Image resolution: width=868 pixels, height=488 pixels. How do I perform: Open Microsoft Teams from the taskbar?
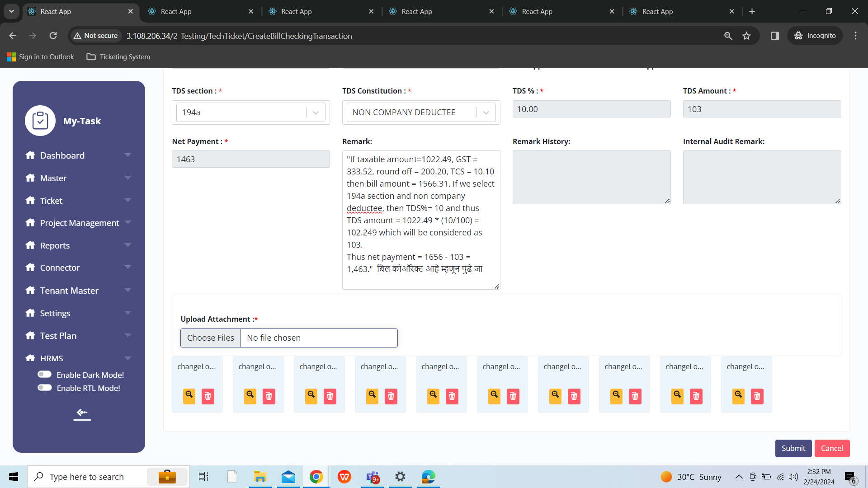click(373, 477)
